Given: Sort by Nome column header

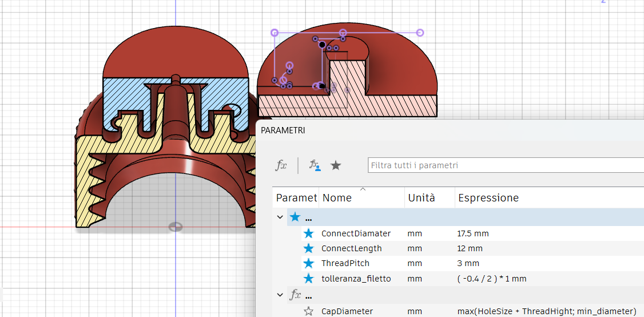Looking at the screenshot, I should pos(337,198).
